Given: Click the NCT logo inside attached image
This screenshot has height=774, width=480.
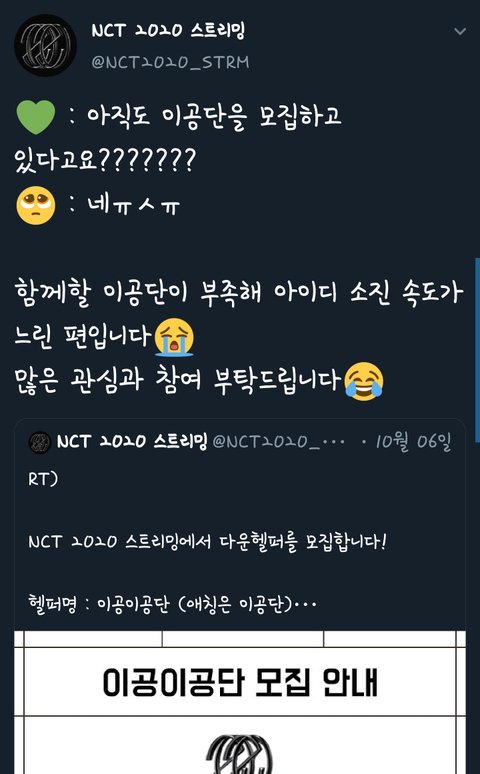Looking at the screenshot, I should [240, 755].
